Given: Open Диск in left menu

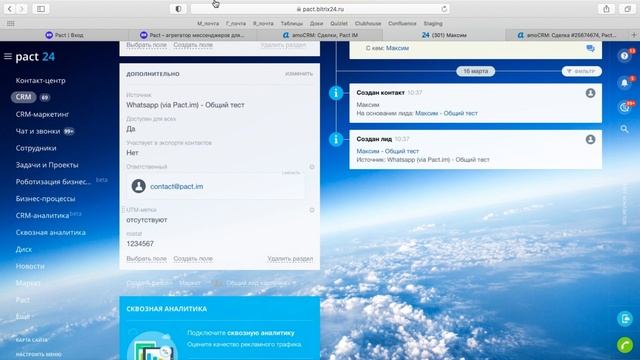Looking at the screenshot, I should click(x=24, y=249).
